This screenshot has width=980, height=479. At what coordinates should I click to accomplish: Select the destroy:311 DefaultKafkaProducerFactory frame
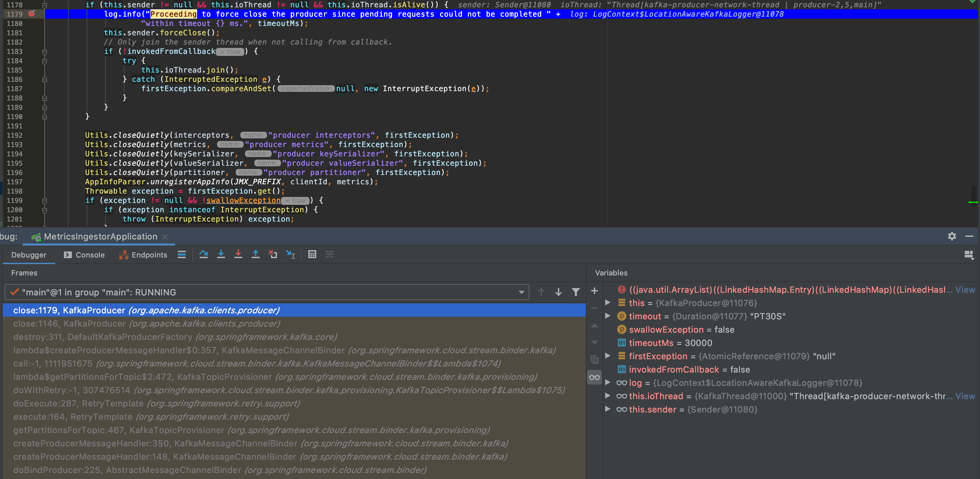pos(175,337)
